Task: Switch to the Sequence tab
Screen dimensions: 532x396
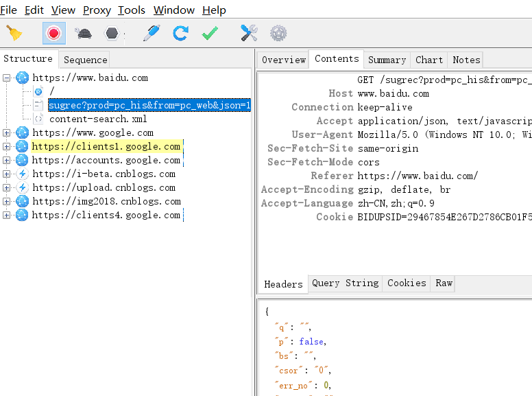Action: [85, 60]
